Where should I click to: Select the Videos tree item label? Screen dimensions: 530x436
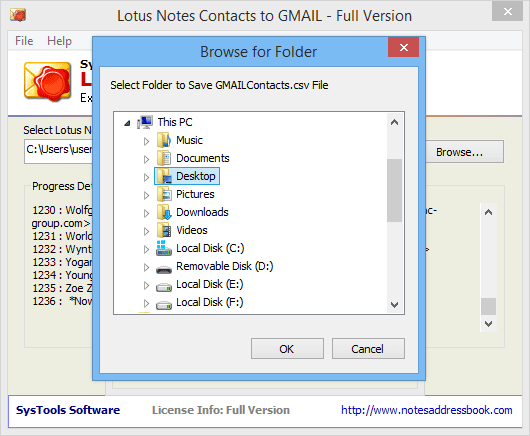click(192, 230)
